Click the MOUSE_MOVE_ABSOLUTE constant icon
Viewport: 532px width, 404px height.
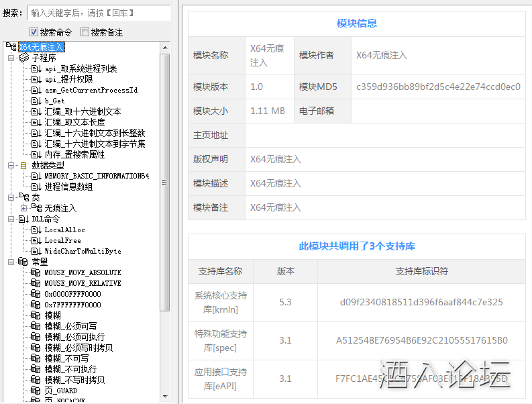36,272
